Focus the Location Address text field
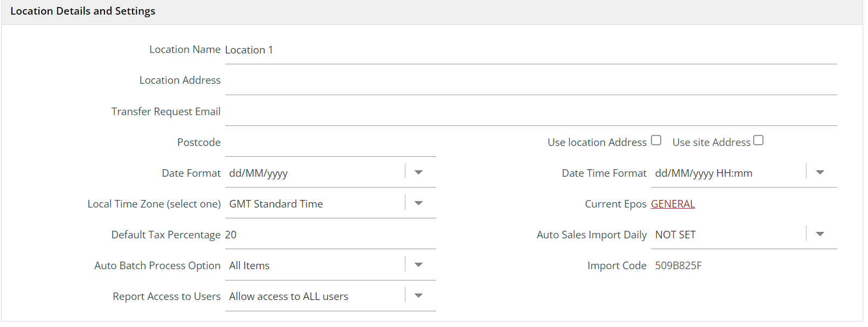The width and height of the screenshot is (868, 327). [530, 81]
